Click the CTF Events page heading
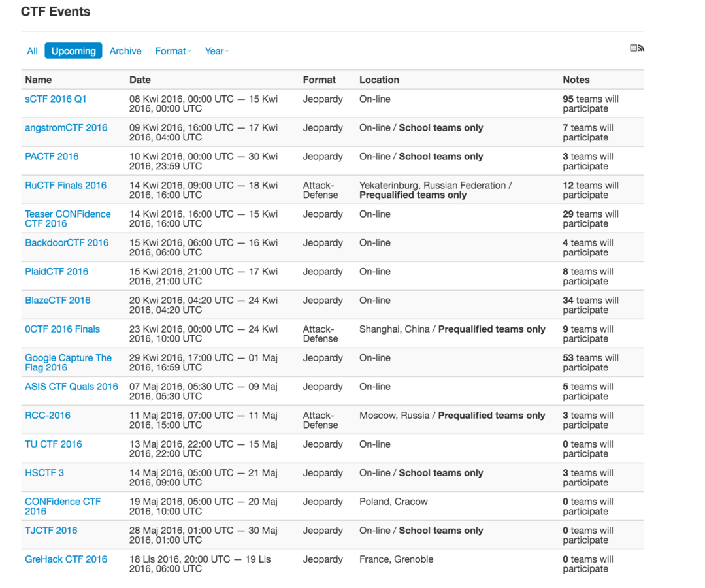705x588 pixels. pos(56,12)
